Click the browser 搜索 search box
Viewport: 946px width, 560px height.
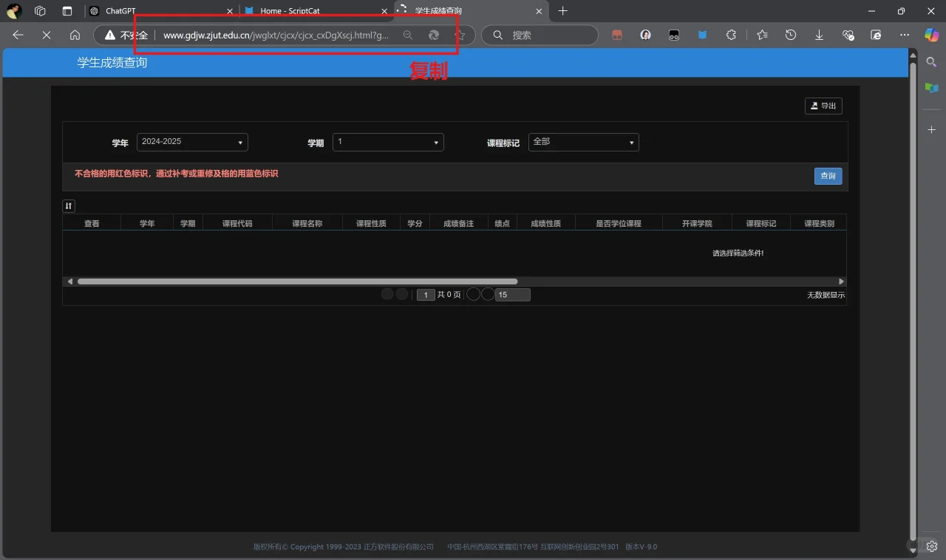540,35
